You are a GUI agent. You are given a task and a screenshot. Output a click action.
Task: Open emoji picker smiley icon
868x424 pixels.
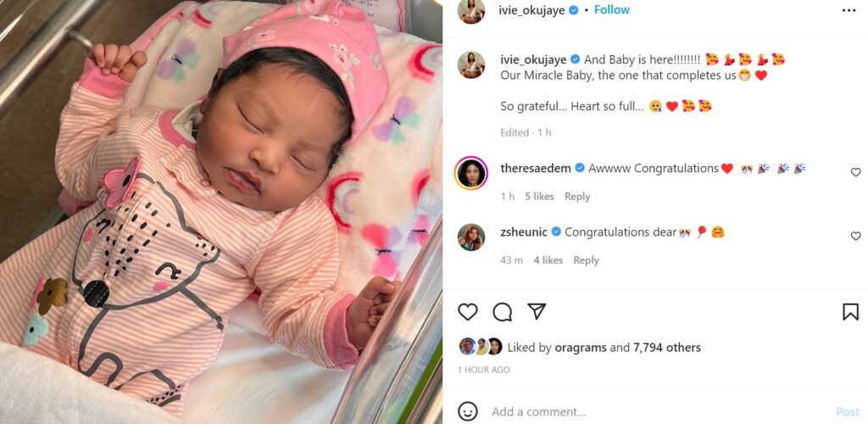point(468,411)
